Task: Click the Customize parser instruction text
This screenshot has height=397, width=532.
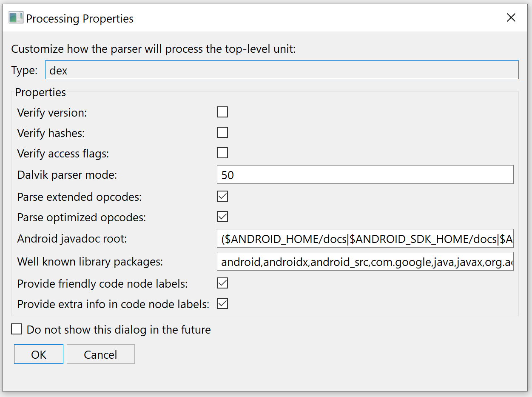Action: click(x=154, y=49)
